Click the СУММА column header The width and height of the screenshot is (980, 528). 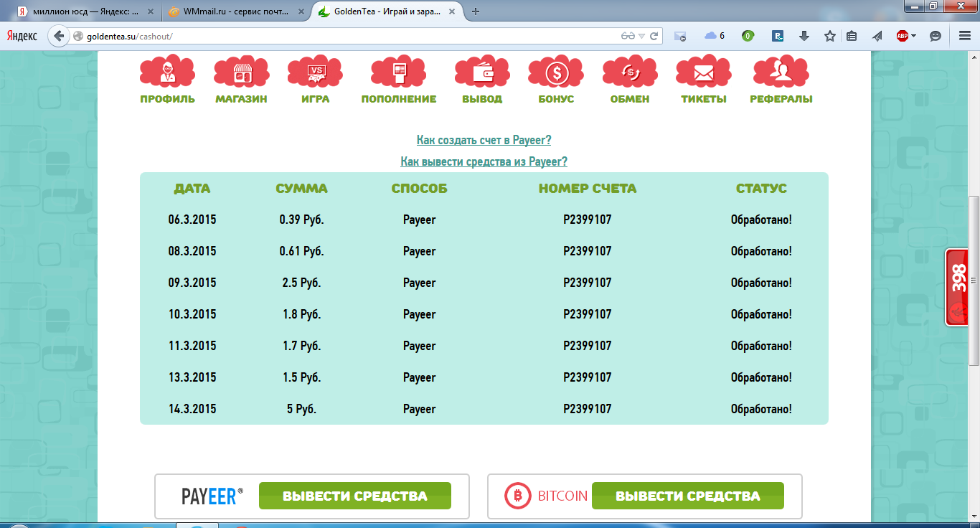click(x=301, y=189)
